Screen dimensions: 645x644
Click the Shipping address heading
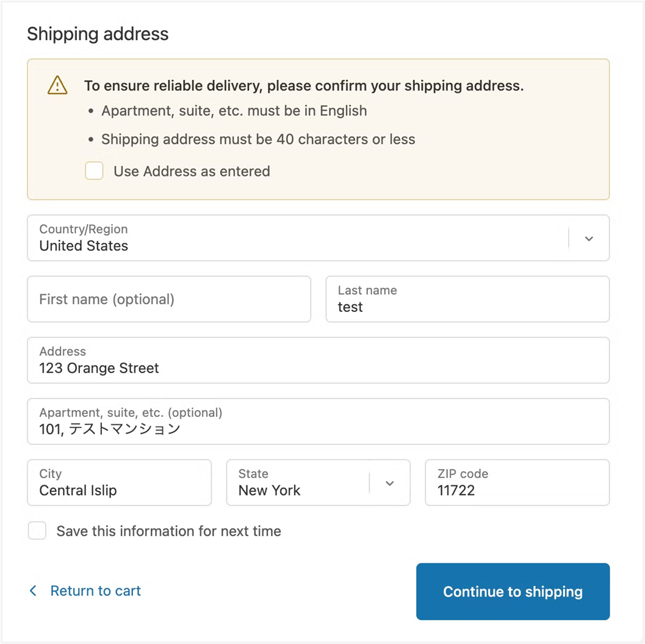pyautogui.click(x=98, y=34)
